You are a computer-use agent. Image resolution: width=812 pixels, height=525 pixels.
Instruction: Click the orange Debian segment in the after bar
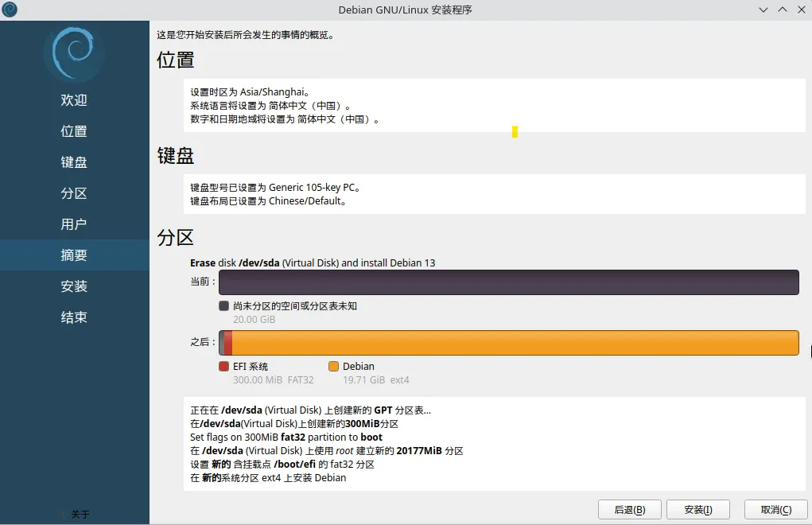coord(515,343)
